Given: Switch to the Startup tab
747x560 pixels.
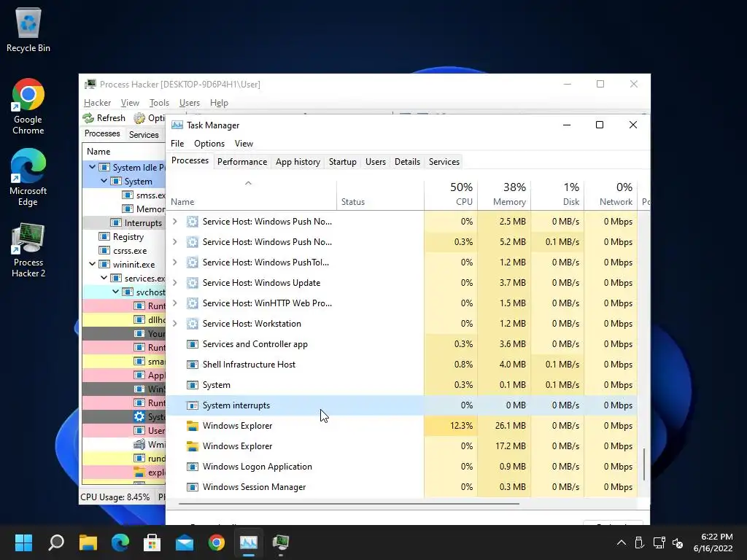Looking at the screenshot, I should pyautogui.click(x=343, y=162).
